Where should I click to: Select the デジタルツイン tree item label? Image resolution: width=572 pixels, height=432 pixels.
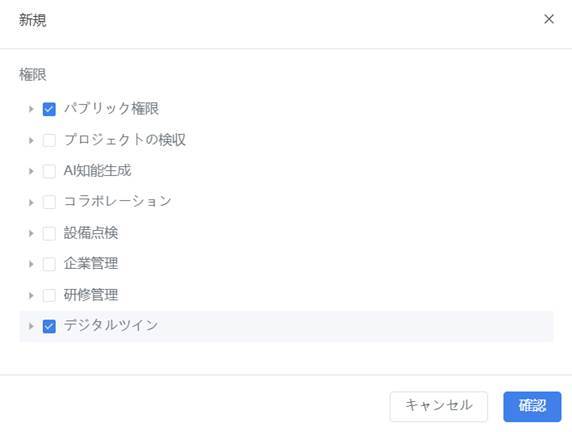pos(111,325)
